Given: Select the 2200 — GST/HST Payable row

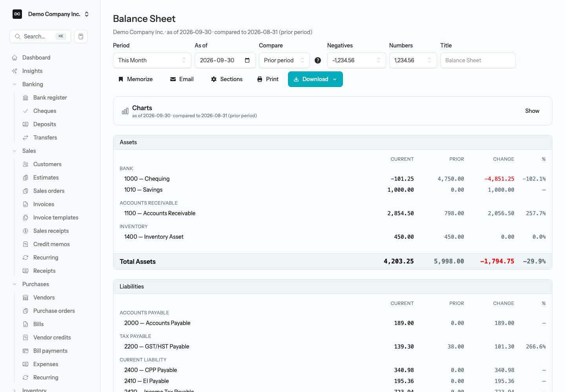Looking at the screenshot, I should (x=333, y=347).
